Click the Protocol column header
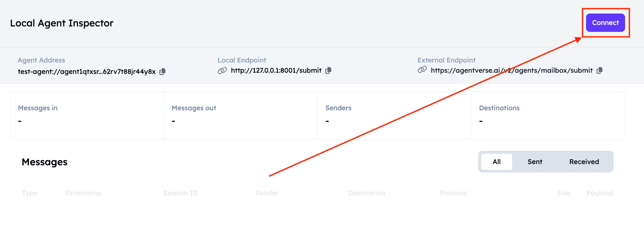This screenshot has width=644, height=229. tap(454, 193)
